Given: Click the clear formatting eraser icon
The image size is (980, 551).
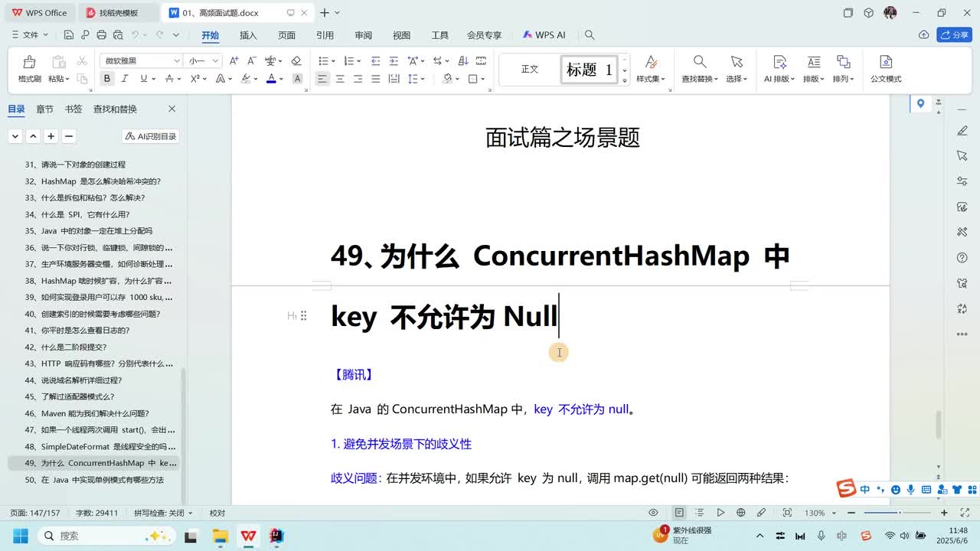Looking at the screenshot, I should (296, 61).
